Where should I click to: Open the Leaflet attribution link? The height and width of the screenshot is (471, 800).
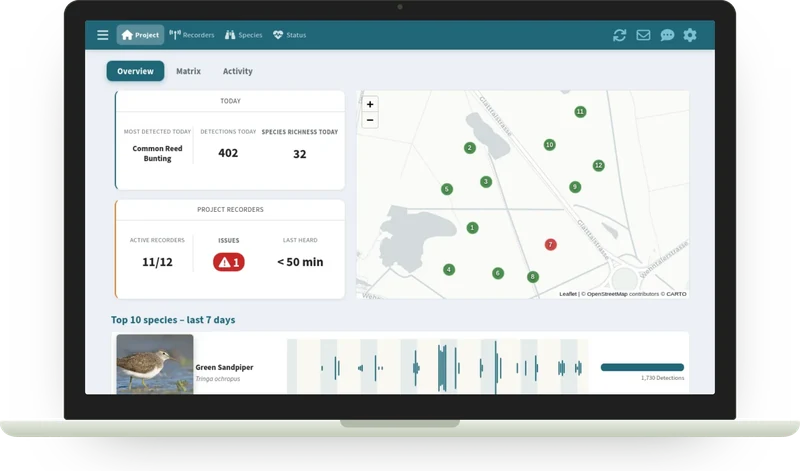[x=567, y=294]
